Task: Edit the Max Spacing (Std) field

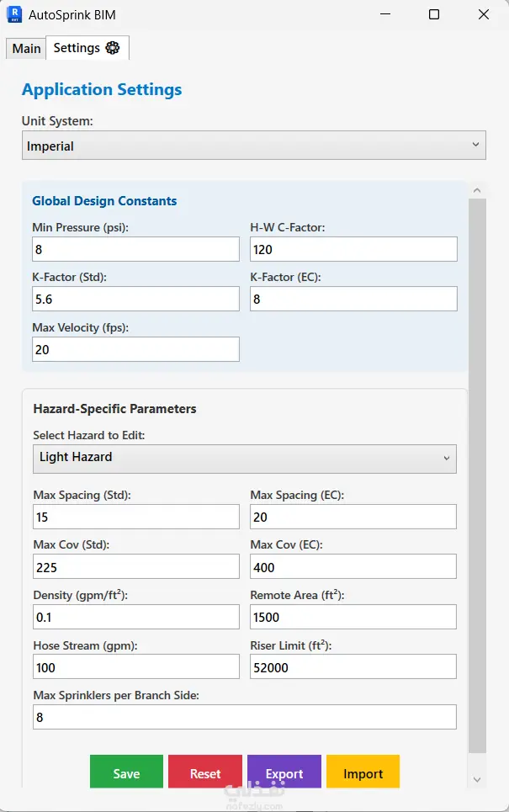Action: point(136,517)
